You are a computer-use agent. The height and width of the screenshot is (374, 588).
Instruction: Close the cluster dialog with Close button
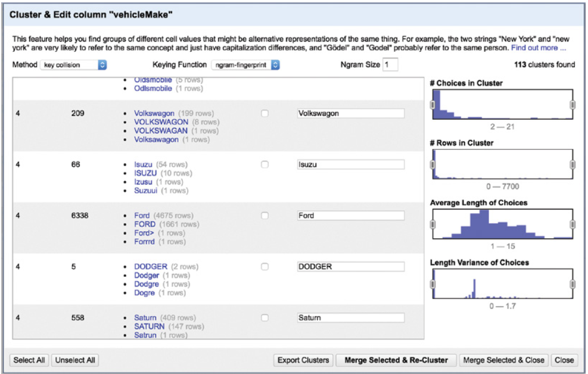pos(564,360)
